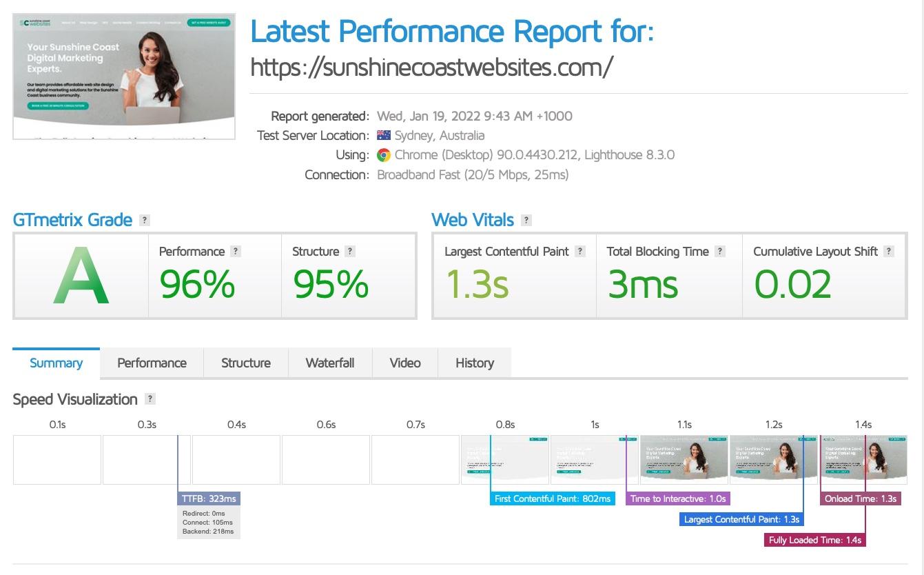Click the help icon next to GTmetrix Grade

coord(144,220)
